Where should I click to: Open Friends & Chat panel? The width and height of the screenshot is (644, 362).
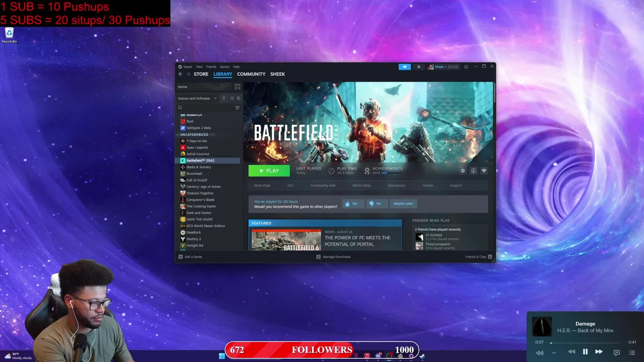tap(478, 257)
